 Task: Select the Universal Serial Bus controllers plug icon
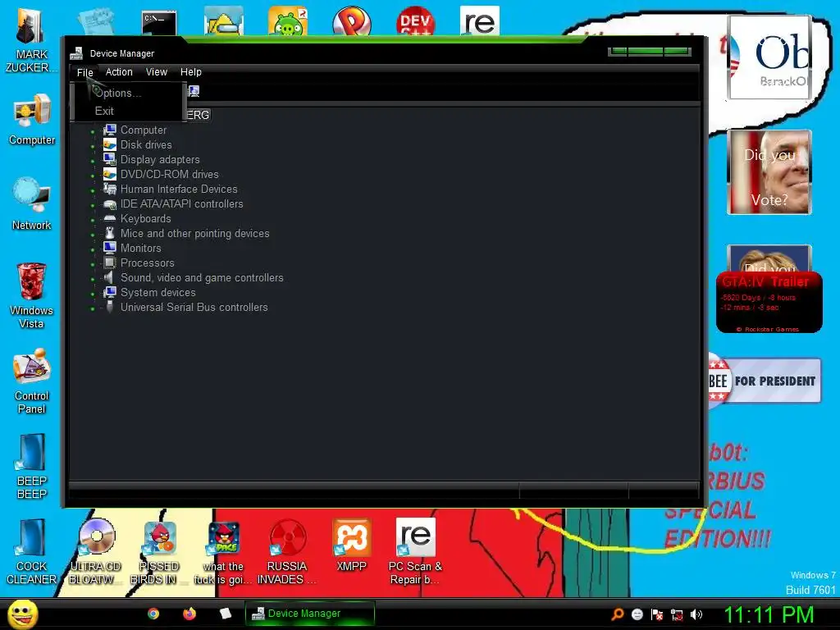click(110, 307)
